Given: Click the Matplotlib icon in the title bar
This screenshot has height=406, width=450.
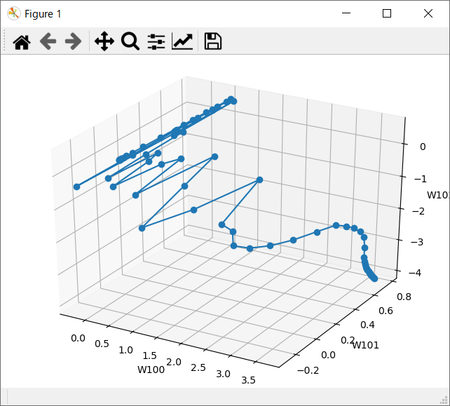Looking at the screenshot, I should click(14, 14).
